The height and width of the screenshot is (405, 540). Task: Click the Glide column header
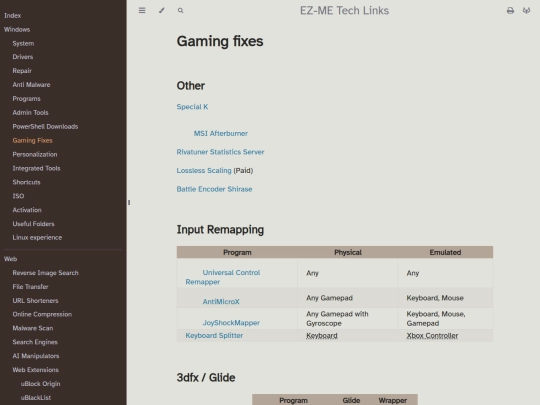coord(351,401)
